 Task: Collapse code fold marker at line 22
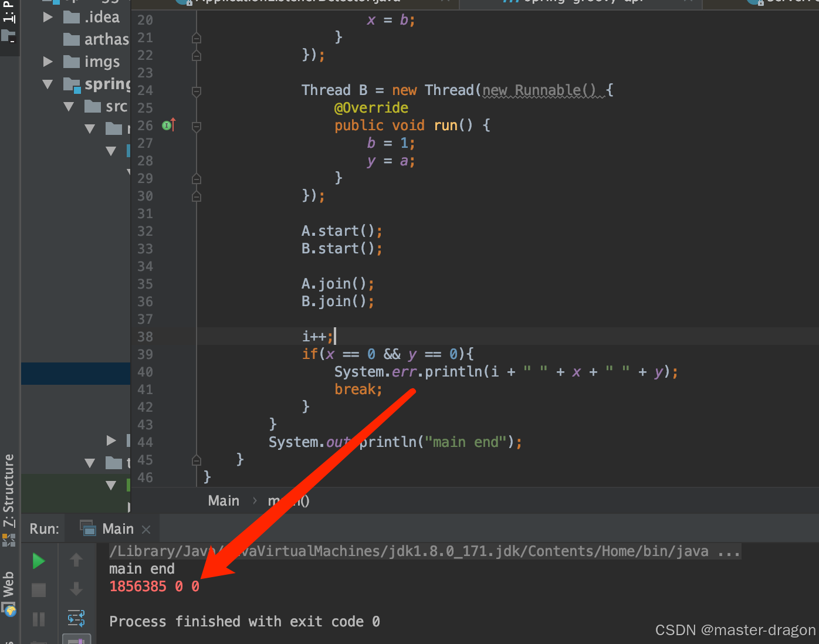197,56
